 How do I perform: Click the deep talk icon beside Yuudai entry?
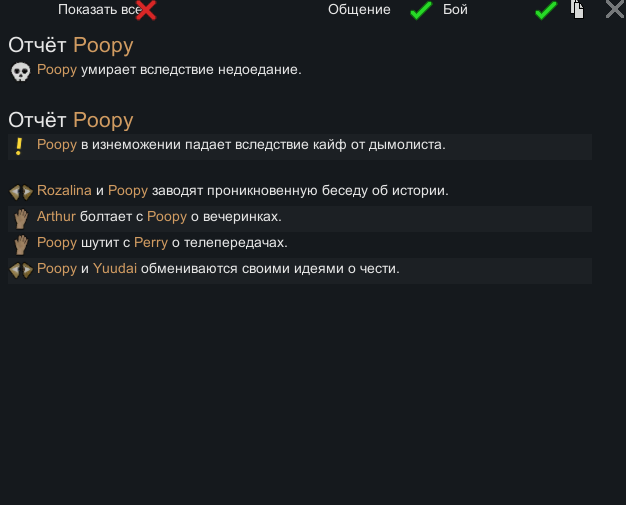21,270
